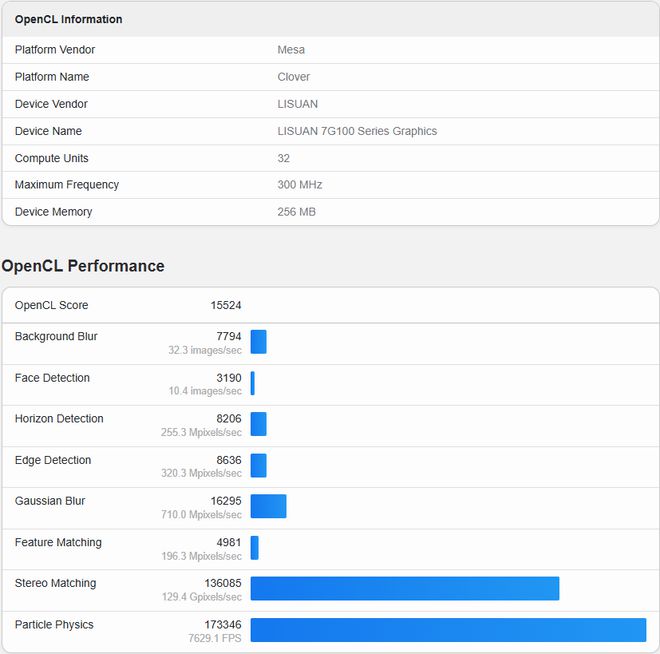Click the Stereo Matching result bar
The height and width of the screenshot is (654, 660).
pyautogui.click(x=404, y=588)
